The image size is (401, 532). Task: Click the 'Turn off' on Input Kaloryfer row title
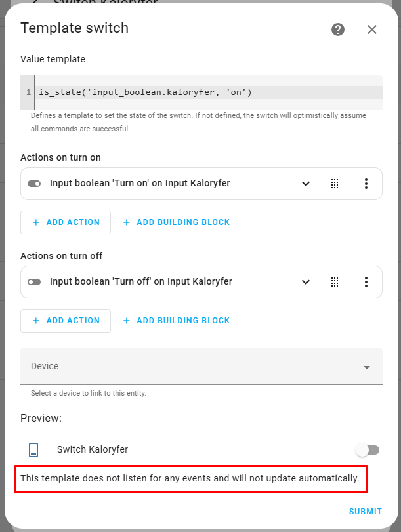click(x=141, y=282)
